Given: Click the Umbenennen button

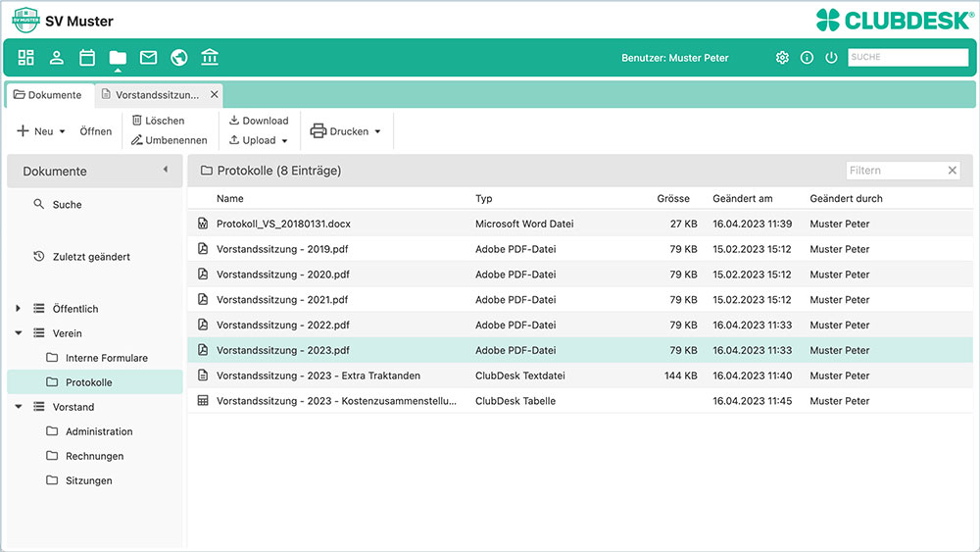Looking at the screenshot, I should [x=169, y=140].
